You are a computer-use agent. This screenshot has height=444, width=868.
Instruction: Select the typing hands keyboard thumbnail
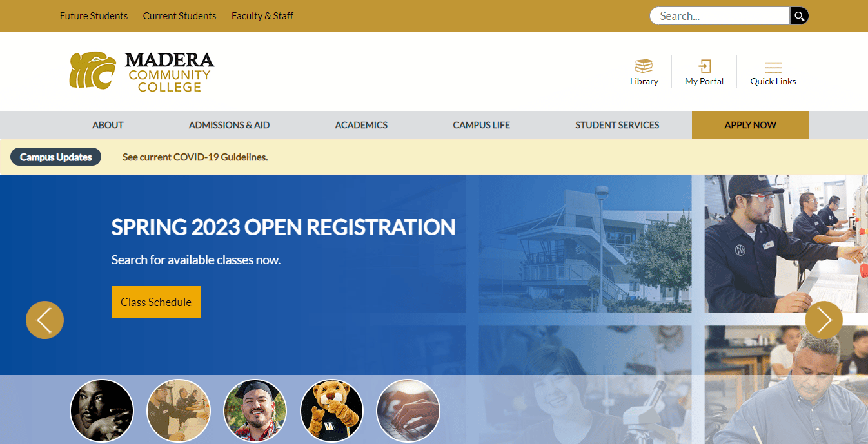[x=408, y=410]
